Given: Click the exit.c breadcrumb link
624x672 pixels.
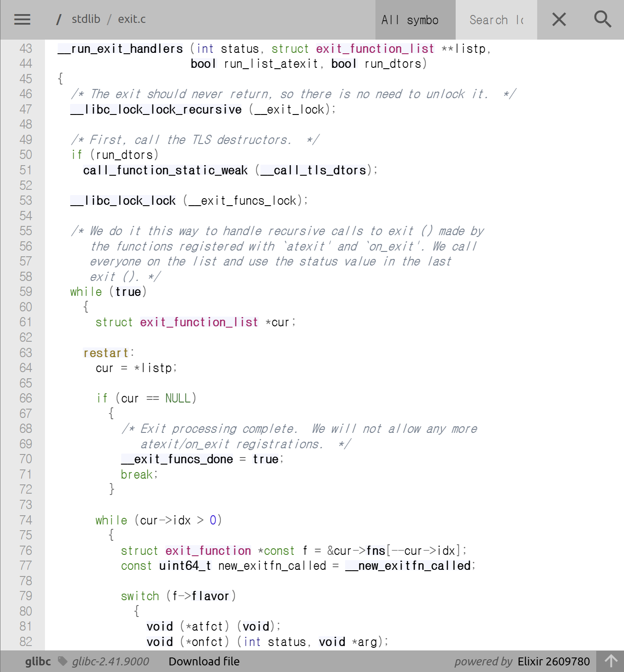Looking at the screenshot, I should (x=132, y=19).
